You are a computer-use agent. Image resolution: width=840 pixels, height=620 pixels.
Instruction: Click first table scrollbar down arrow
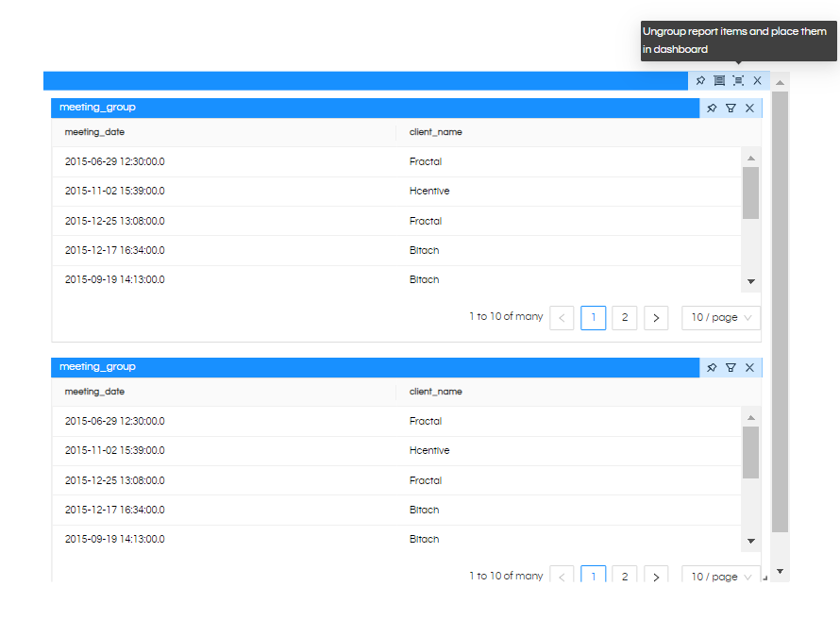coord(751,281)
